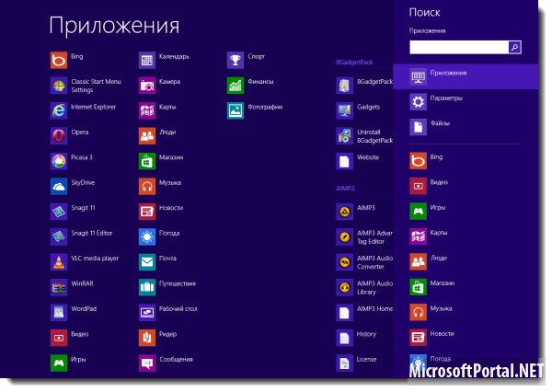This screenshot has height=392, width=552.
Task: Open the AIMP3 History file
Action: pos(356,338)
